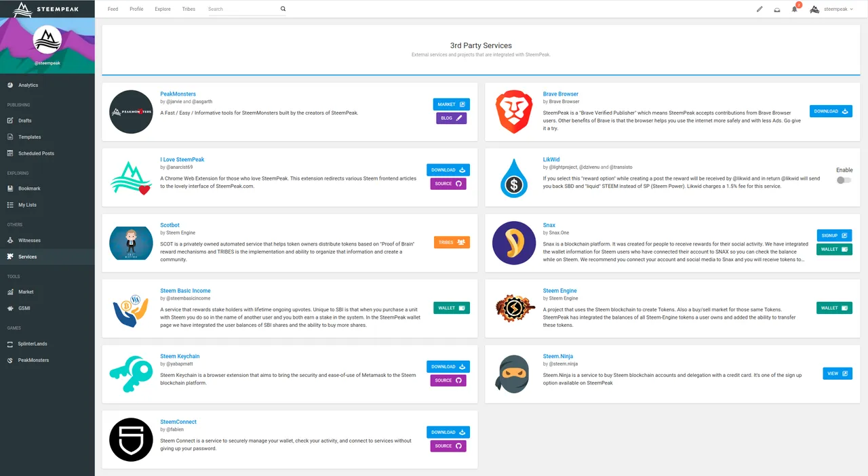Open SplinterLands in the sidebar
The height and width of the screenshot is (476, 868).
click(x=47, y=344)
